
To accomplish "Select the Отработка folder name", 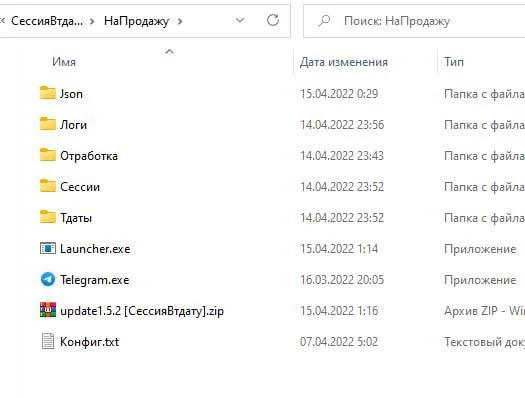I will pos(89,156).
